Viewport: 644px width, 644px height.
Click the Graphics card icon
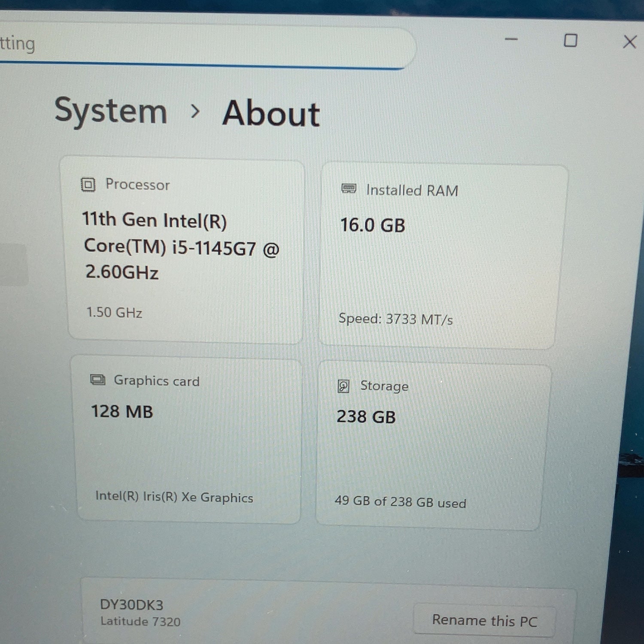pyautogui.click(x=98, y=380)
